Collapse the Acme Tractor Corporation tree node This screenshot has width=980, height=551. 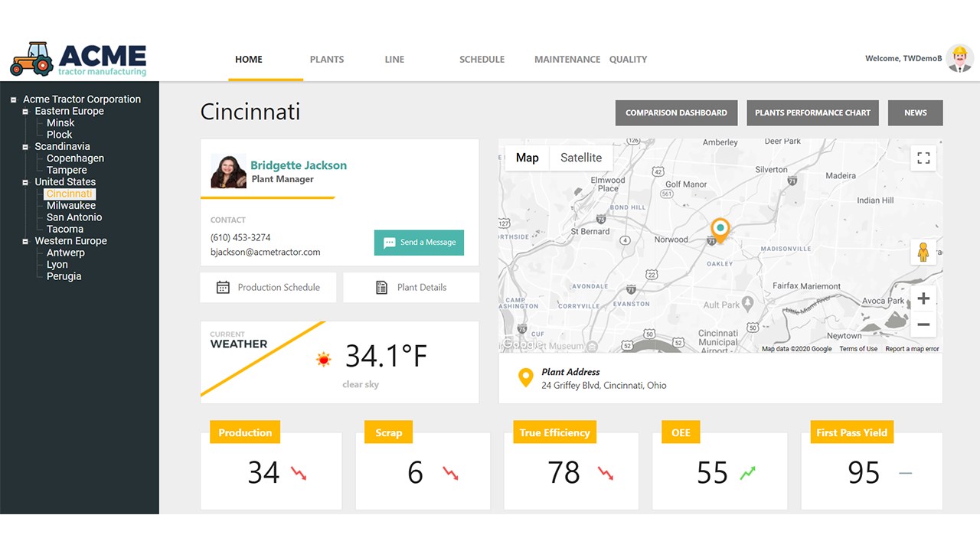(14, 99)
